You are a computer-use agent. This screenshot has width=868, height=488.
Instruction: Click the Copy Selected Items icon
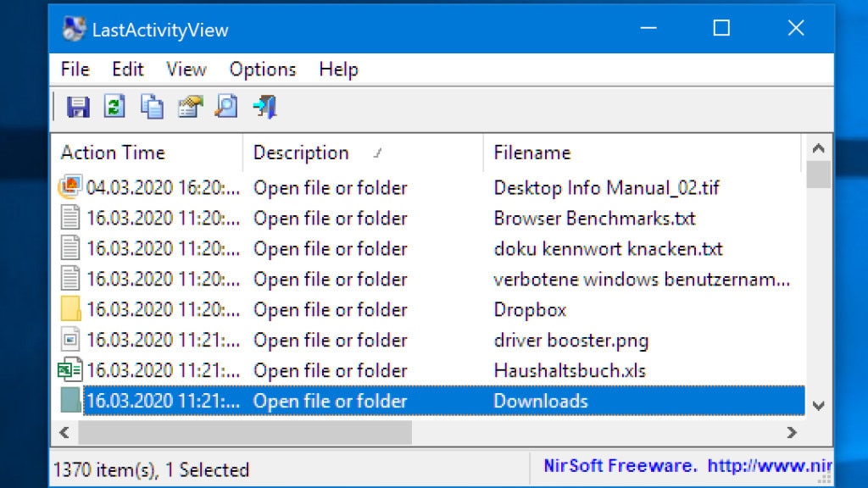point(151,107)
